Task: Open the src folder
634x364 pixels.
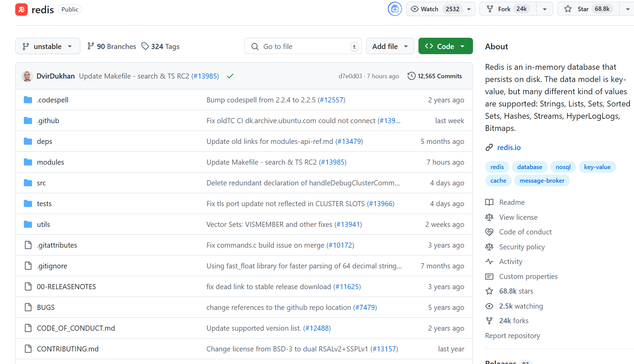Action: click(41, 183)
